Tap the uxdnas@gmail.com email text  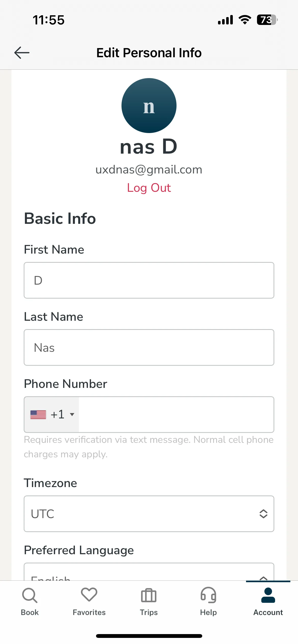[x=149, y=170]
